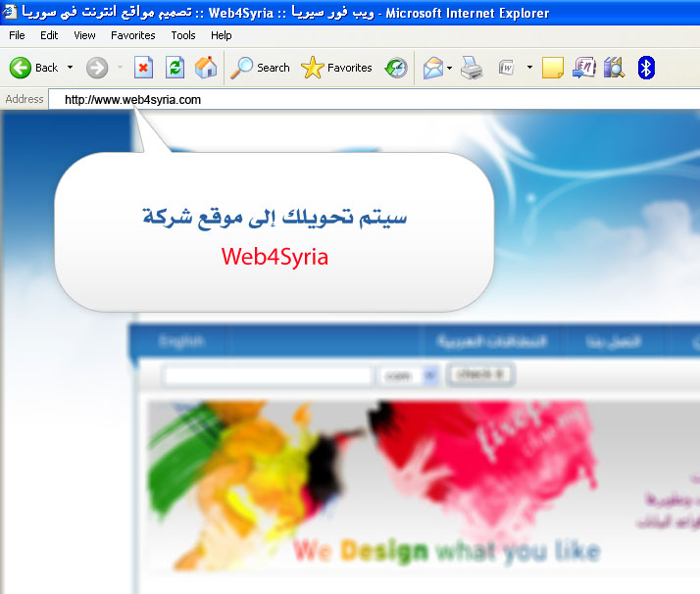Viewport: 700px width, 594px height.
Task: Click the blurred check button beside dropdown
Action: 480,374
